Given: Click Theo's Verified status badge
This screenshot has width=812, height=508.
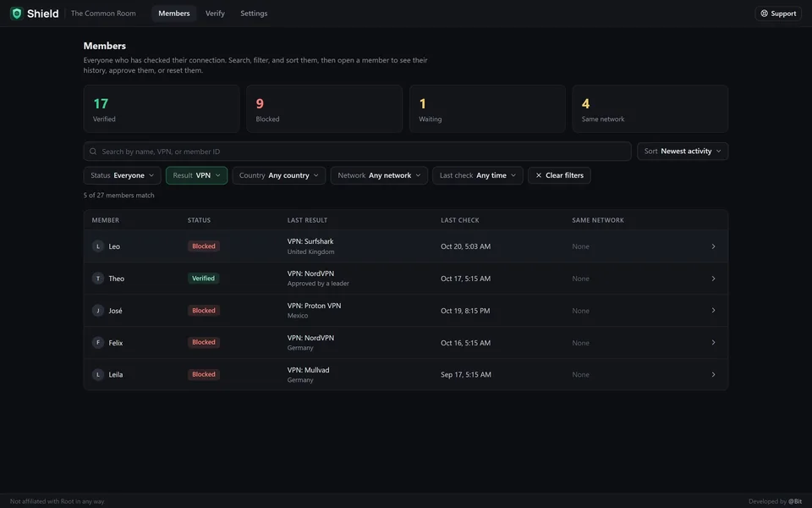Looking at the screenshot, I should (203, 279).
